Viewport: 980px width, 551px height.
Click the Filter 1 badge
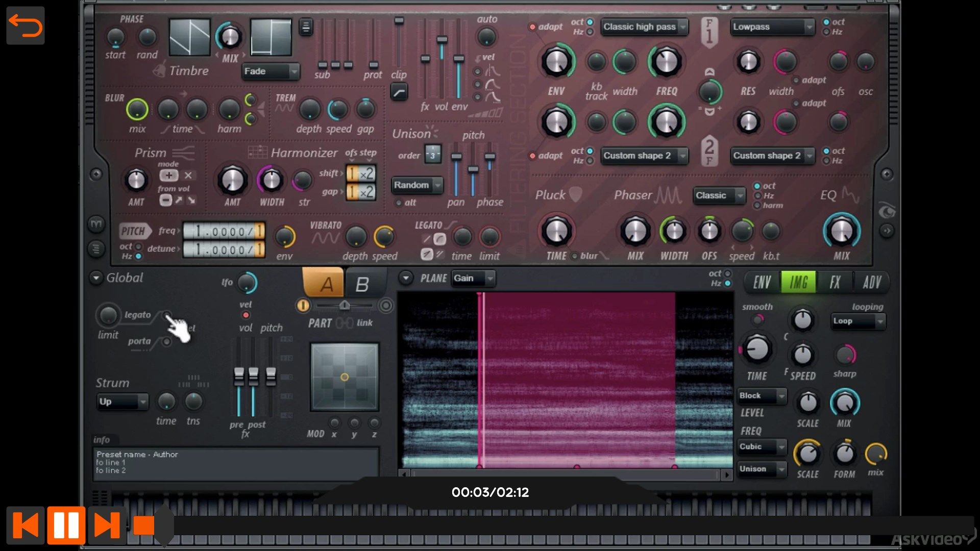point(709,32)
